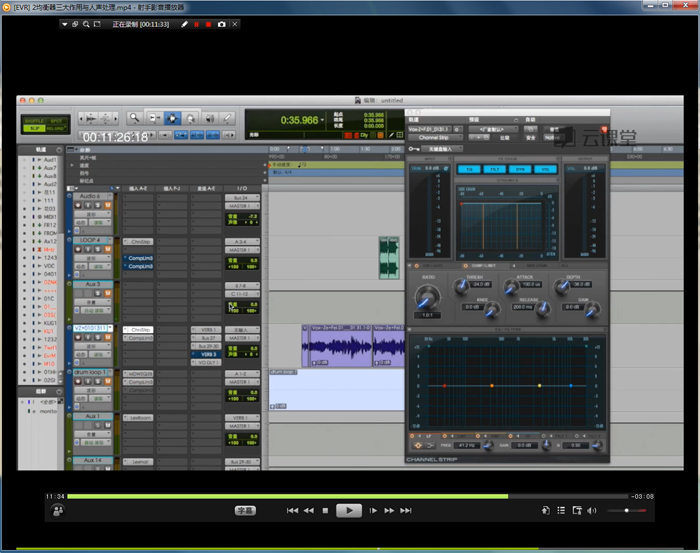Enable the EXP/GATE section power toggle
700x553 pixels.
(x=417, y=266)
